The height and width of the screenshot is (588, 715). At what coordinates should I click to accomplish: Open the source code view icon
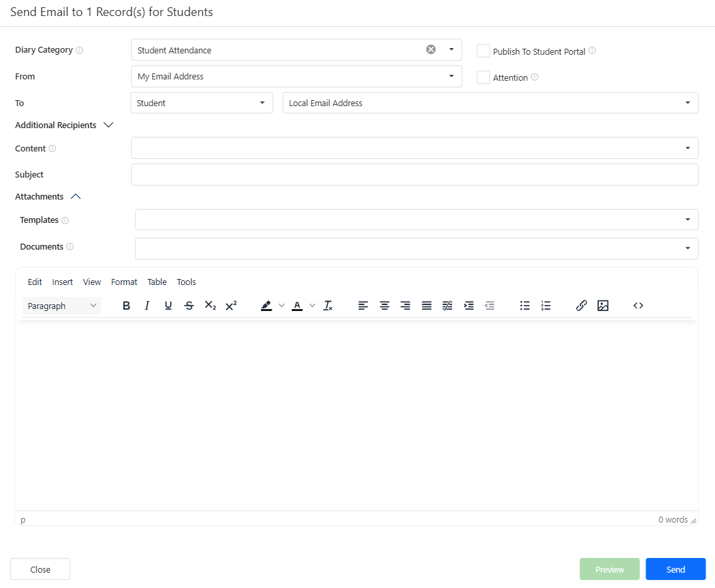[638, 306]
